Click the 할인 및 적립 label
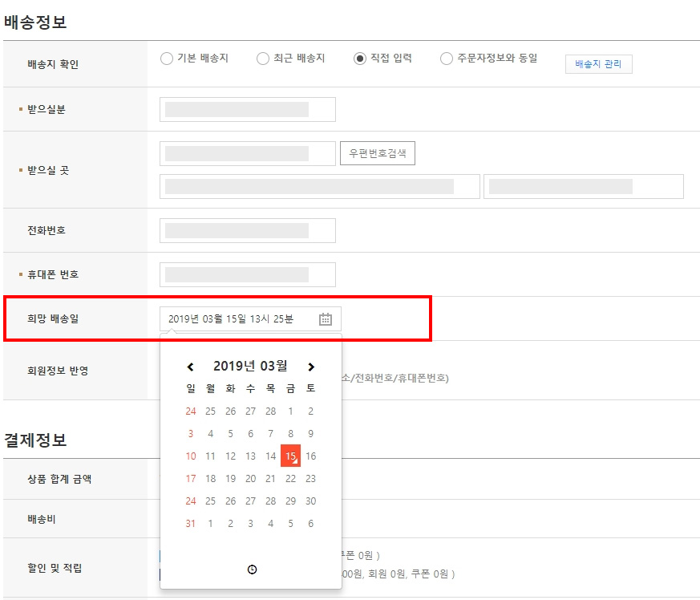700x600 pixels. pyautogui.click(x=55, y=568)
